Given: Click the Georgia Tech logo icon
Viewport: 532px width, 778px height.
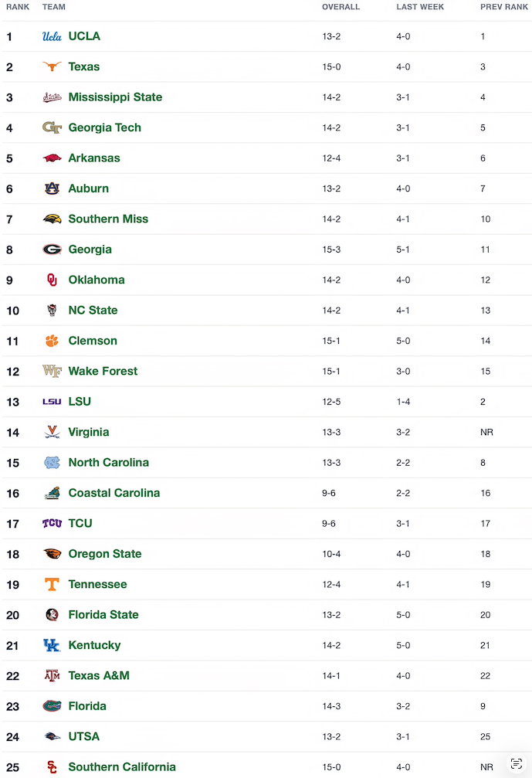Looking at the screenshot, I should coord(52,127).
